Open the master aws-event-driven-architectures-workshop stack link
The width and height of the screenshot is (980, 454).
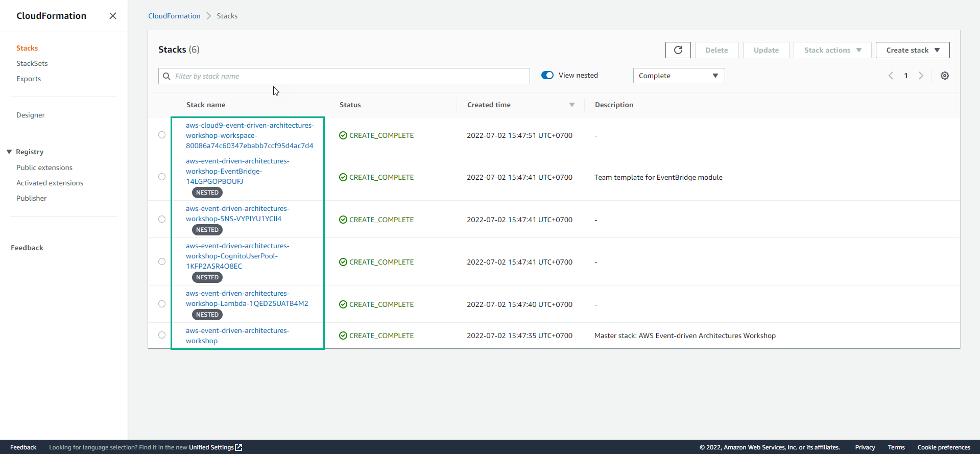(x=237, y=336)
